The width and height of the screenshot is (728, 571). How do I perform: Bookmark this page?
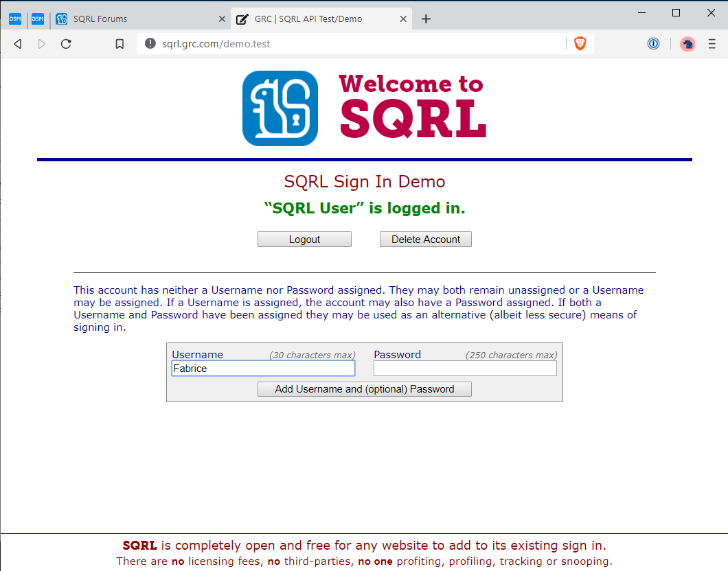coord(120,44)
